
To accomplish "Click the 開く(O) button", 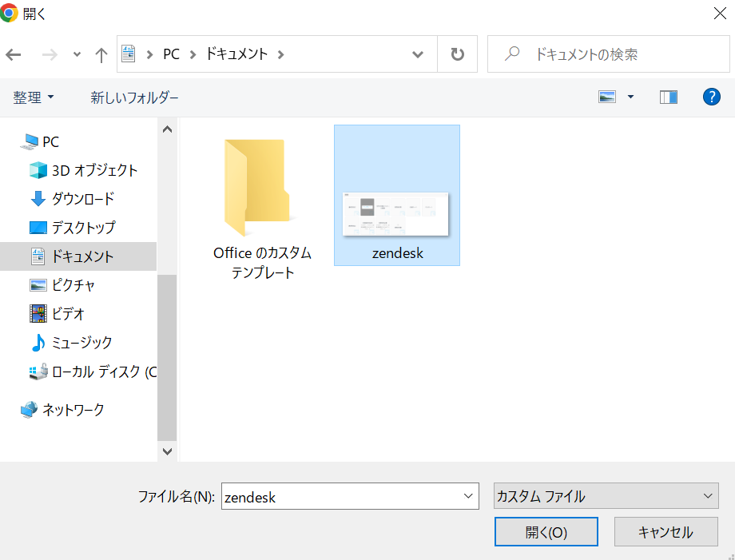I will [546, 532].
